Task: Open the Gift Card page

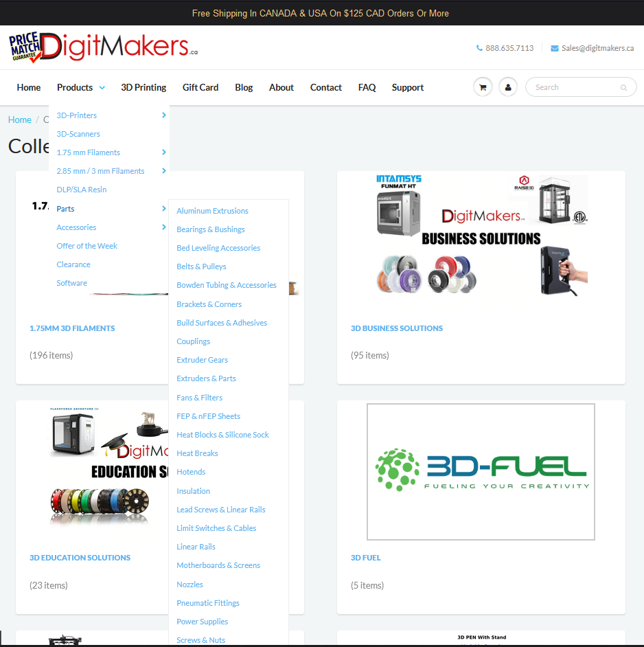Action: pyautogui.click(x=200, y=87)
